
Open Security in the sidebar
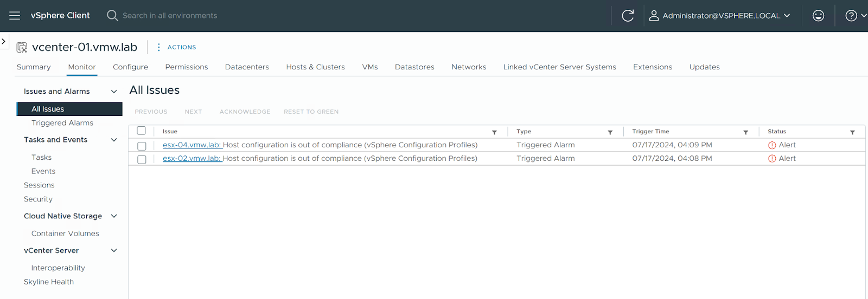[x=38, y=199]
